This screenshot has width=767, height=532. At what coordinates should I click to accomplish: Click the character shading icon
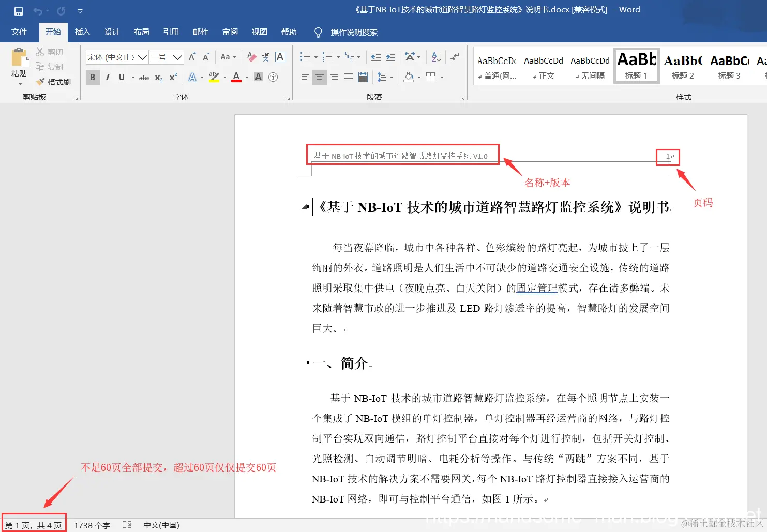259,77
